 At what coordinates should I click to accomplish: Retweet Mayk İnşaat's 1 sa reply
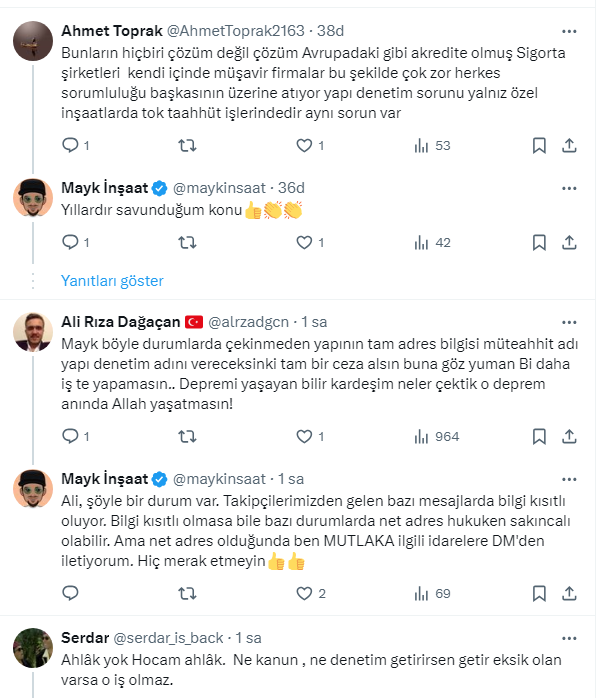coord(186,594)
